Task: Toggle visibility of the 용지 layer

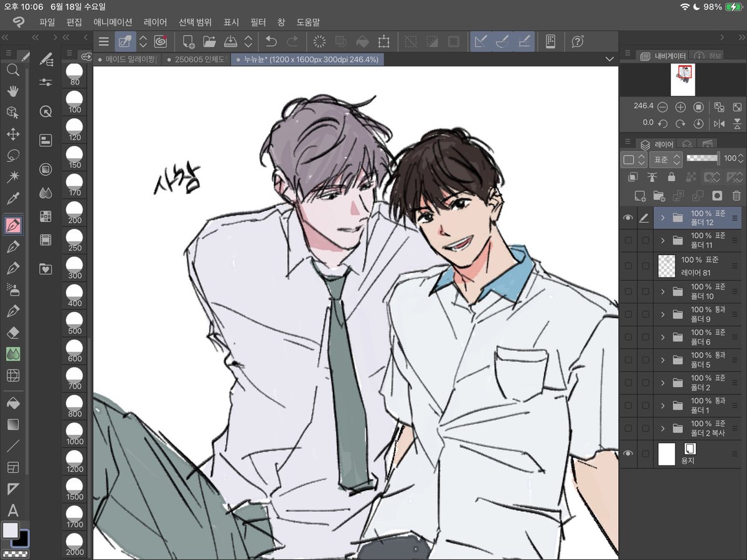Action: tap(628, 454)
